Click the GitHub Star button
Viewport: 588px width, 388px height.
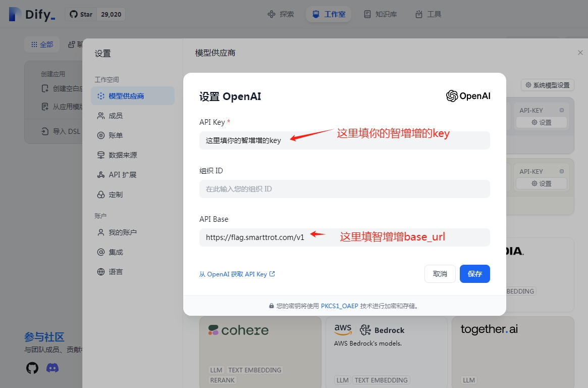(x=81, y=14)
